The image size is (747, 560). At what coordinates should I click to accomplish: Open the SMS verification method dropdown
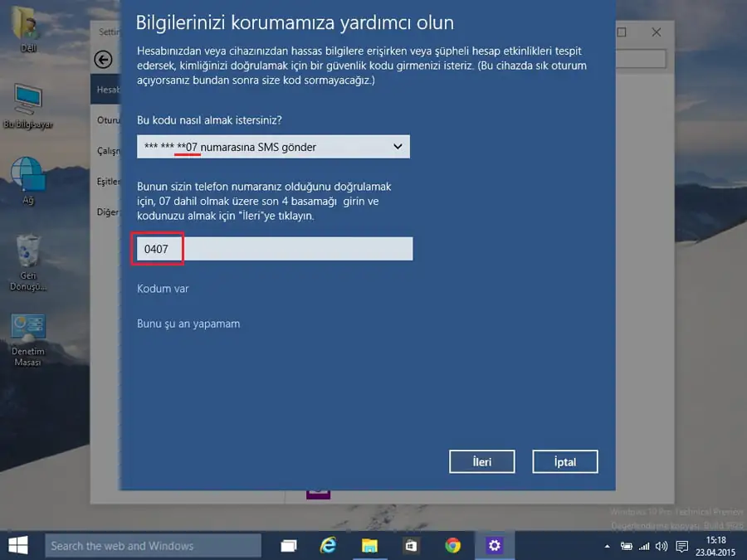pyautogui.click(x=274, y=146)
